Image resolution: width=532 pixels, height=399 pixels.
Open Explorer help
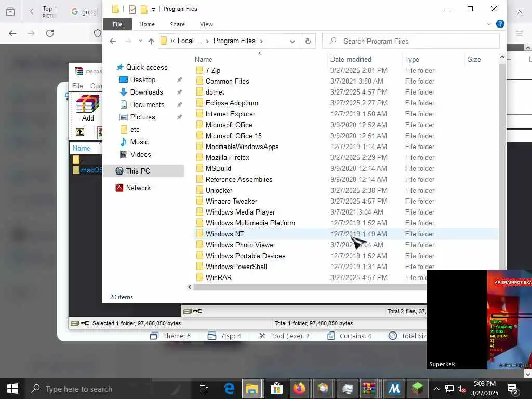[x=500, y=24]
